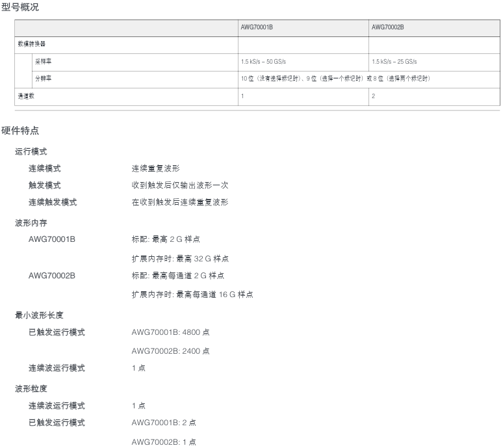Click the 数模转换器 table row label
Viewport: 503px width, 448px height.
point(31,44)
